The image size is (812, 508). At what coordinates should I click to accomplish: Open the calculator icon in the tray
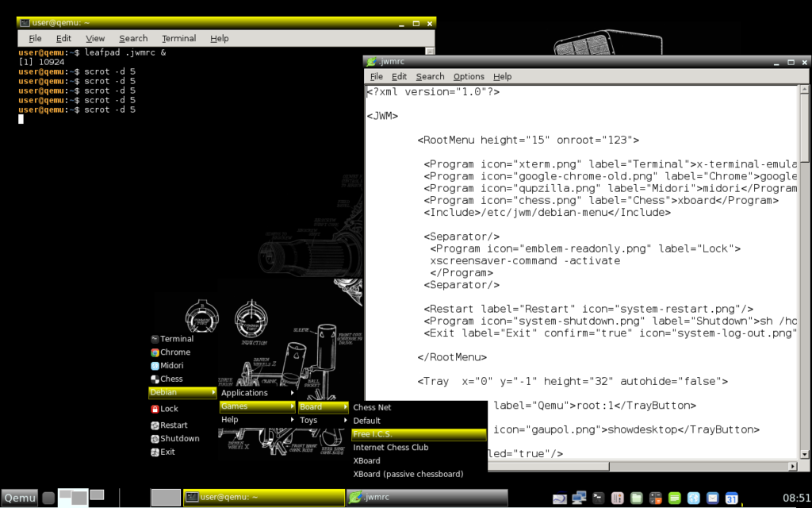(656, 498)
